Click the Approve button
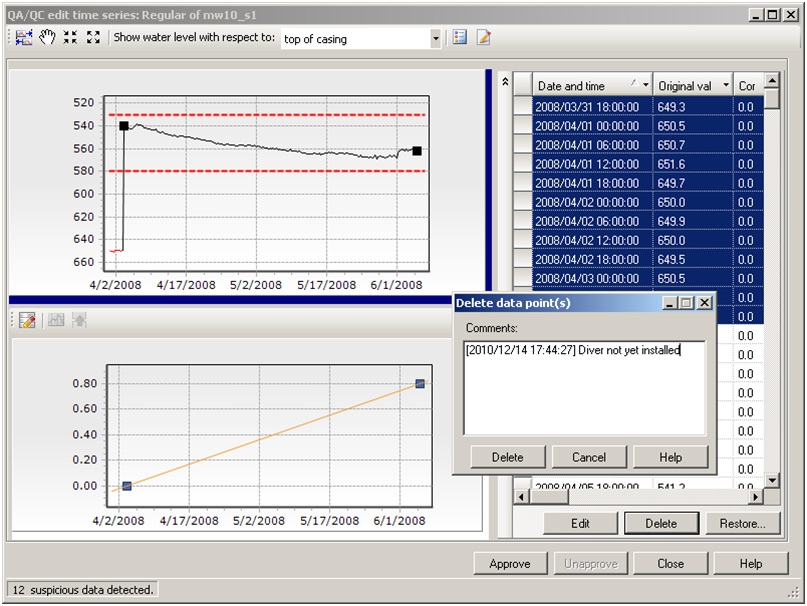Viewport: 807px width, 606px height. 510,564
